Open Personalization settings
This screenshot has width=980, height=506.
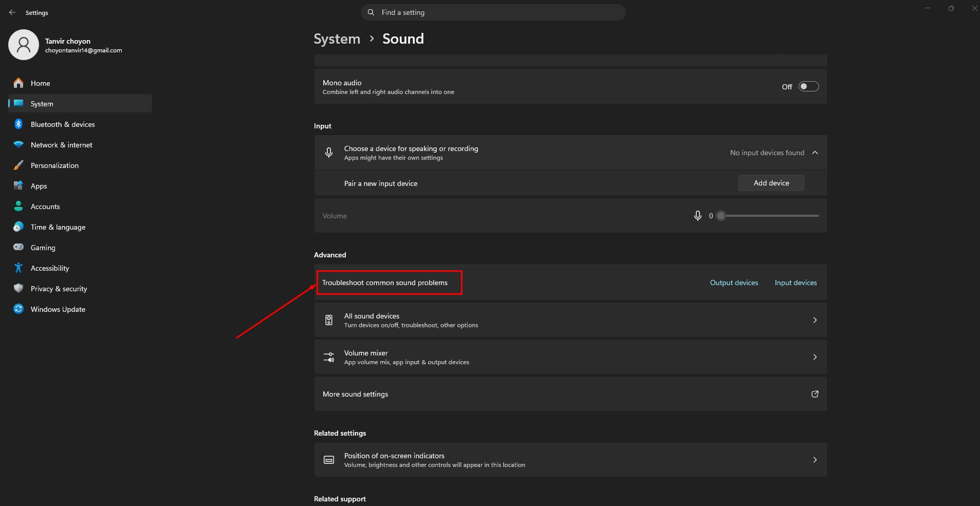tap(80, 165)
